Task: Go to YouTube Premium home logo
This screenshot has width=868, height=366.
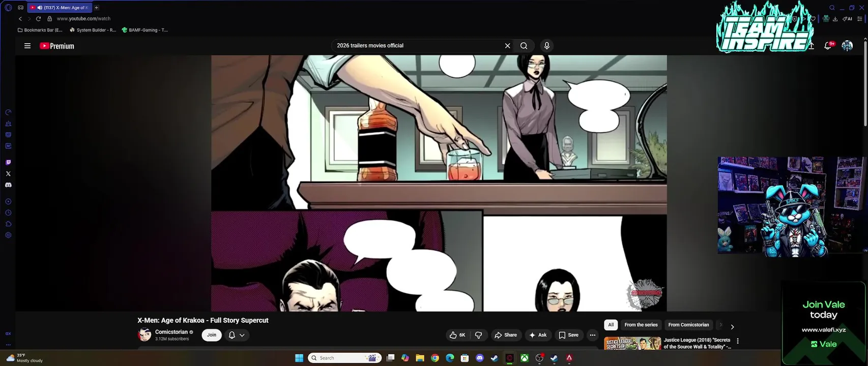Action: [57, 46]
